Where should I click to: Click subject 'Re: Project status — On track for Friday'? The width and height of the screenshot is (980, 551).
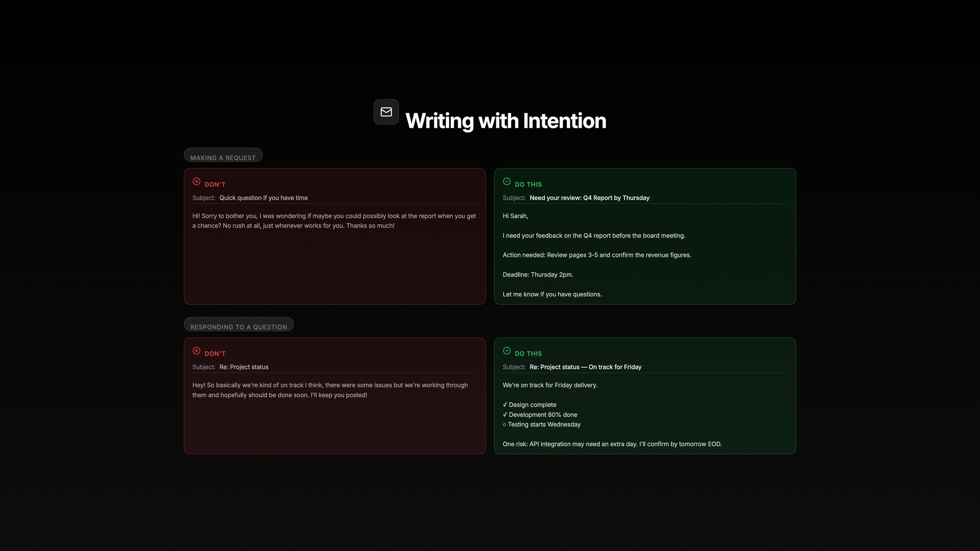(x=585, y=367)
